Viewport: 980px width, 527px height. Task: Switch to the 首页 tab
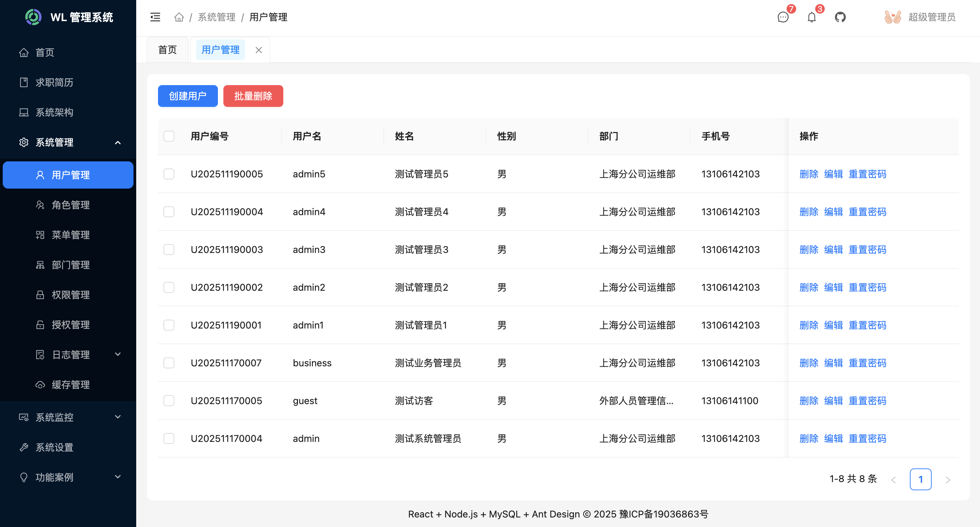coord(168,50)
